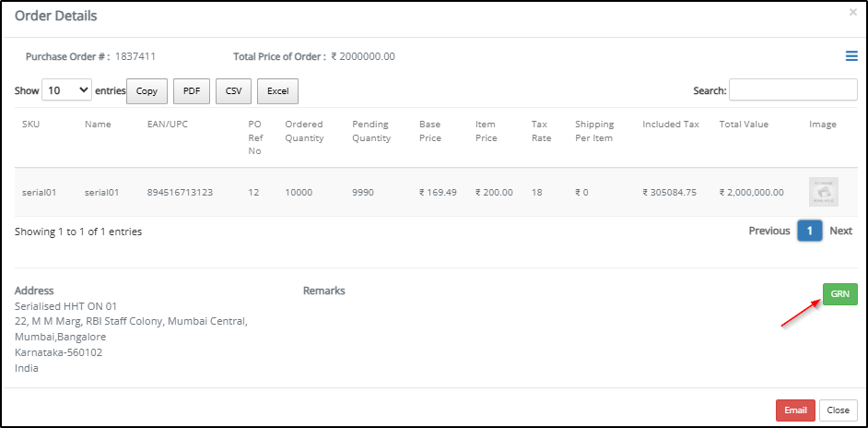Viewport: 868px width, 428px height.
Task: Expand the entries-per-page dropdown
Action: click(67, 90)
